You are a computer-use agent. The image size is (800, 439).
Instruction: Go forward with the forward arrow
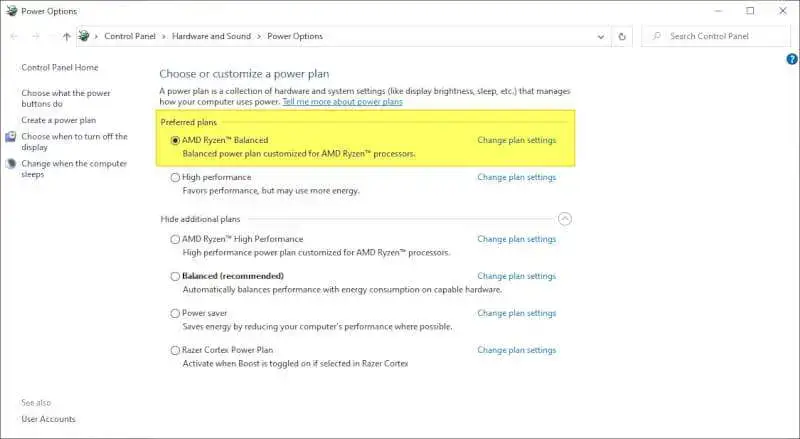36,36
